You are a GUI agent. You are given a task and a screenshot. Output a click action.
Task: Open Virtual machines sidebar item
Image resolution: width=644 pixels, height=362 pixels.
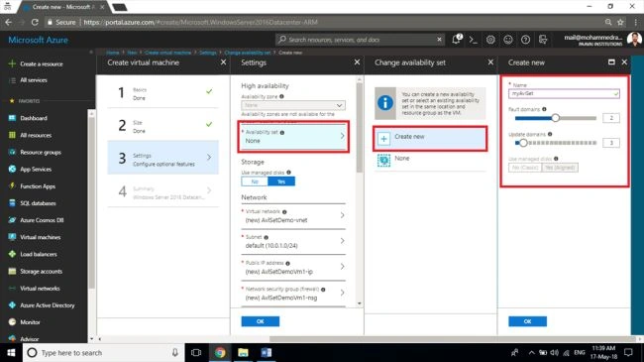[40, 237]
